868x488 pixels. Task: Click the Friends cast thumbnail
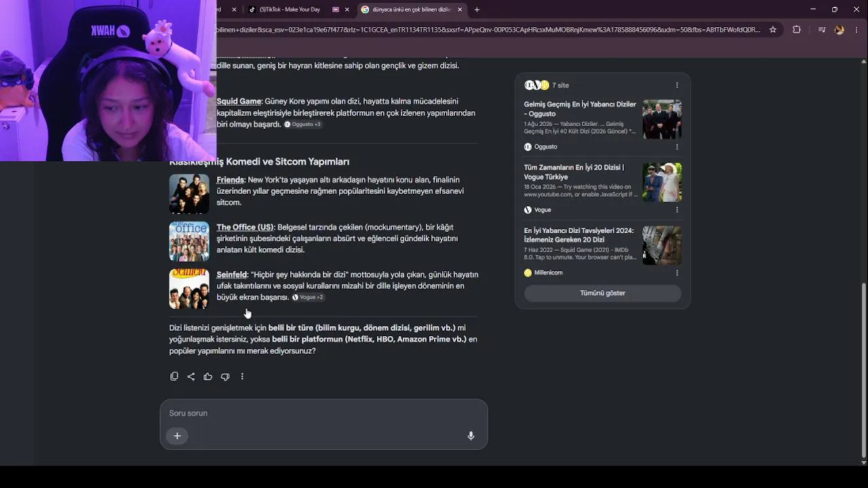[x=189, y=194]
